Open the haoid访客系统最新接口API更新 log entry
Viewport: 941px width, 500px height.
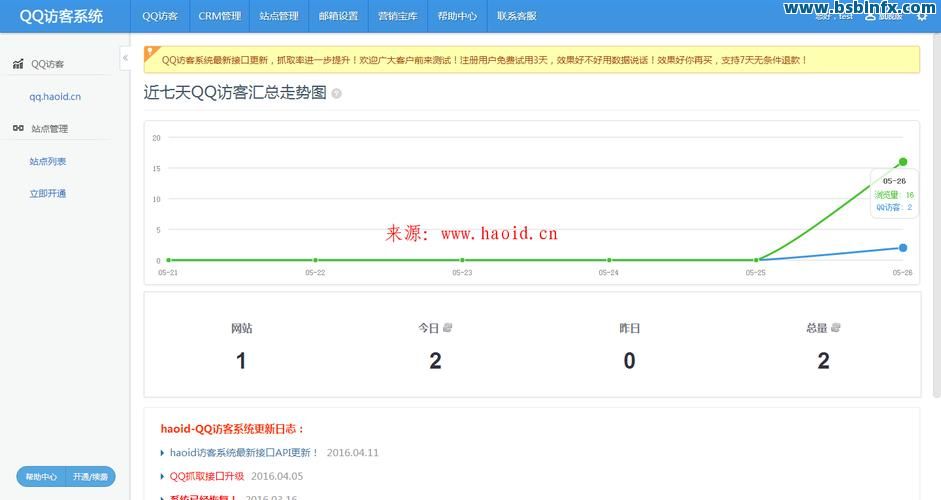[x=244, y=453]
